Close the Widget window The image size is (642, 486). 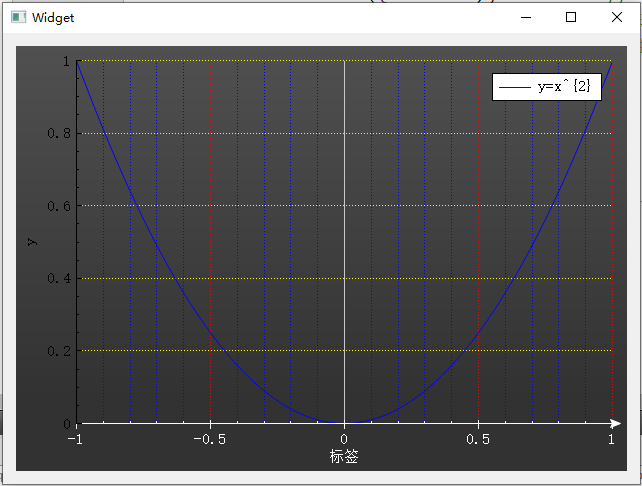pyautogui.click(x=617, y=17)
